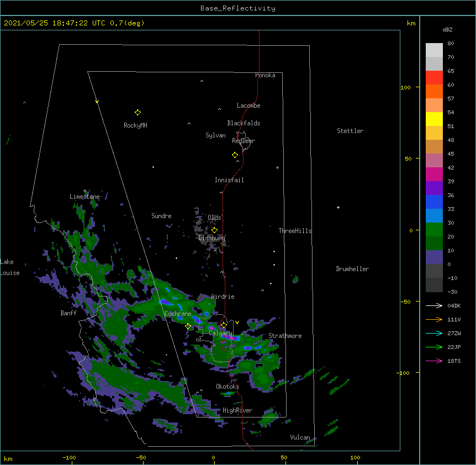This screenshot has height=465, width=476.
Task: Click the Innisfail label
Action: pyautogui.click(x=229, y=180)
